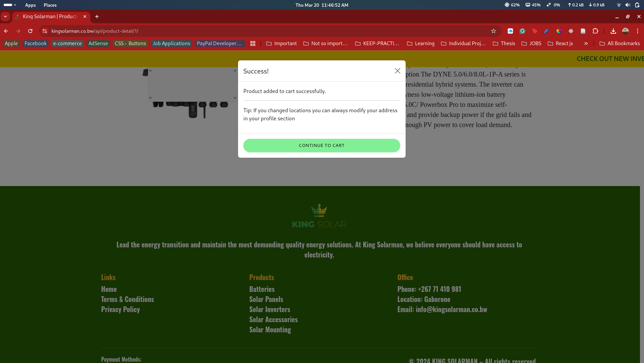Open a new browser tab
This screenshot has height=363, width=644.
click(x=97, y=17)
